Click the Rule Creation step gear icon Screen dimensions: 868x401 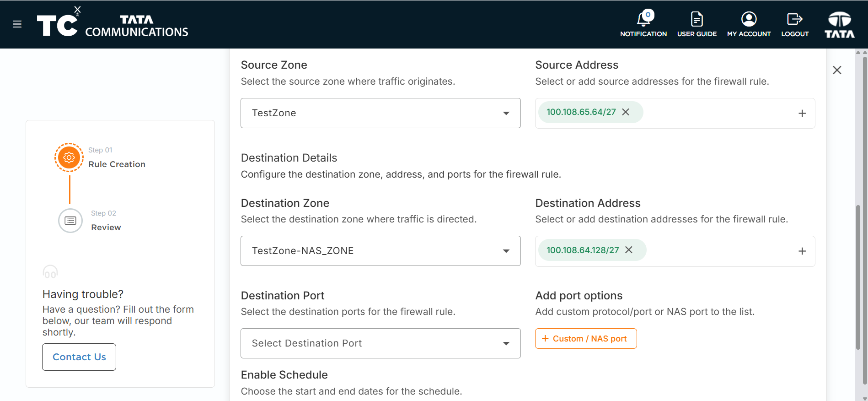click(x=69, y=157)
